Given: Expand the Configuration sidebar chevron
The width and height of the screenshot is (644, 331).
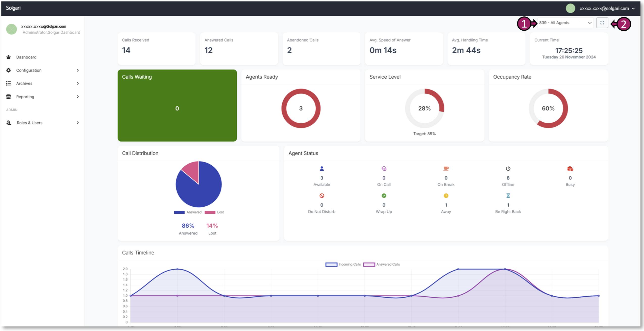Looking at the screenshot, I should (x=78, y=70).
